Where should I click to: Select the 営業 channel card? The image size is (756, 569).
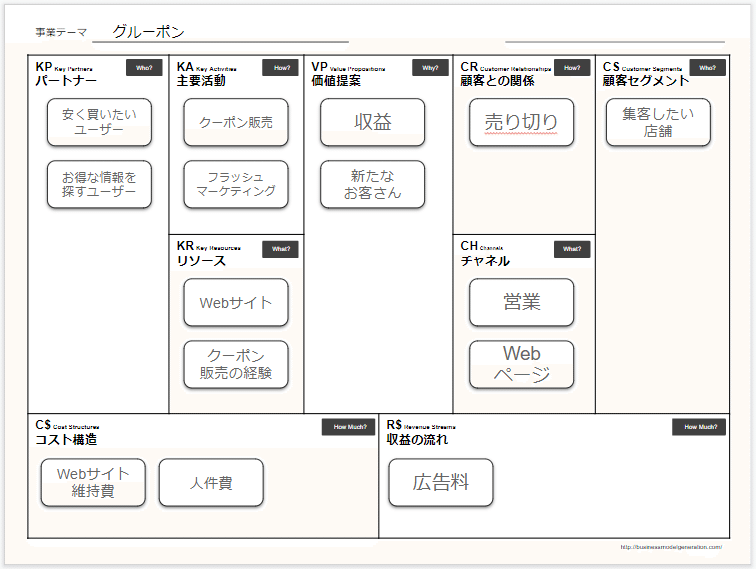[x=521, y=302]
